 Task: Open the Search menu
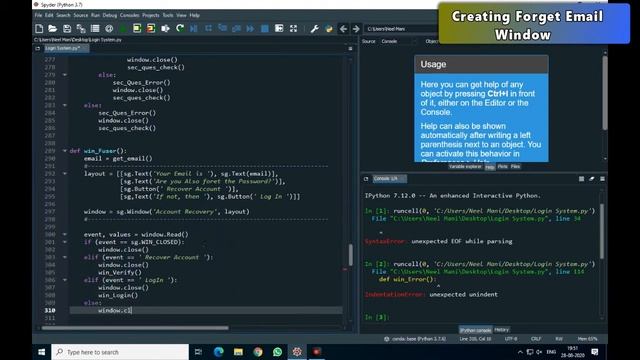click(x=63, y=15)
